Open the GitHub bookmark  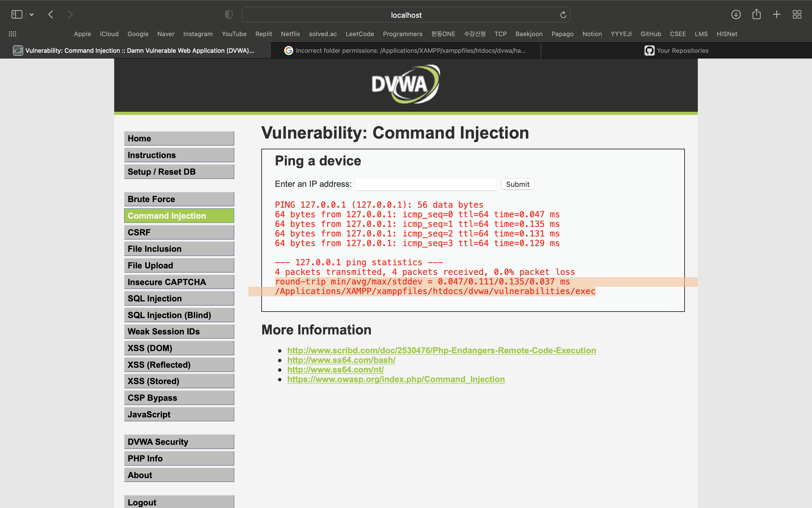pyautogui.click(x=651, y=34)
